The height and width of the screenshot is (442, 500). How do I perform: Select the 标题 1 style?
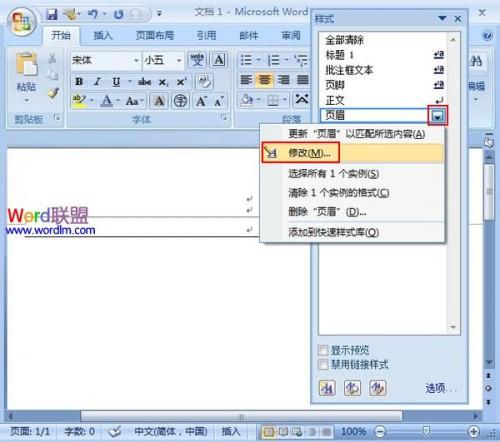[383, 55]
